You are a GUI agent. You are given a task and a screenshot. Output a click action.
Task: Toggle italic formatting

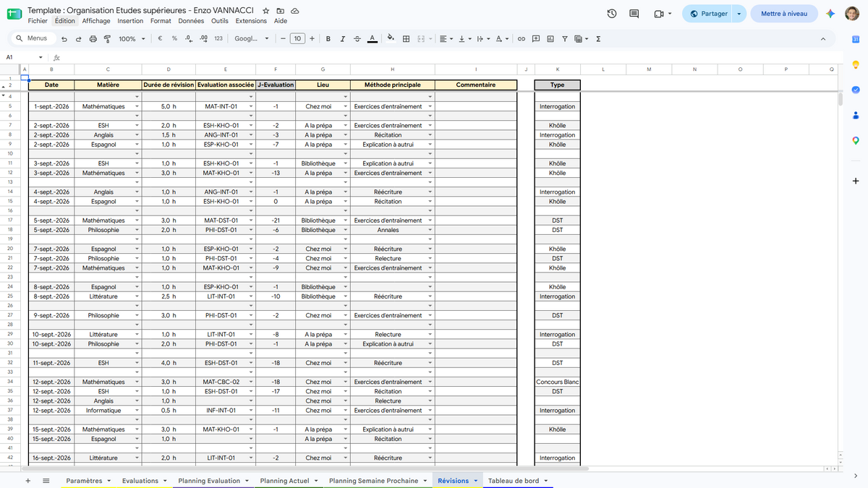(x=342, y=39)
